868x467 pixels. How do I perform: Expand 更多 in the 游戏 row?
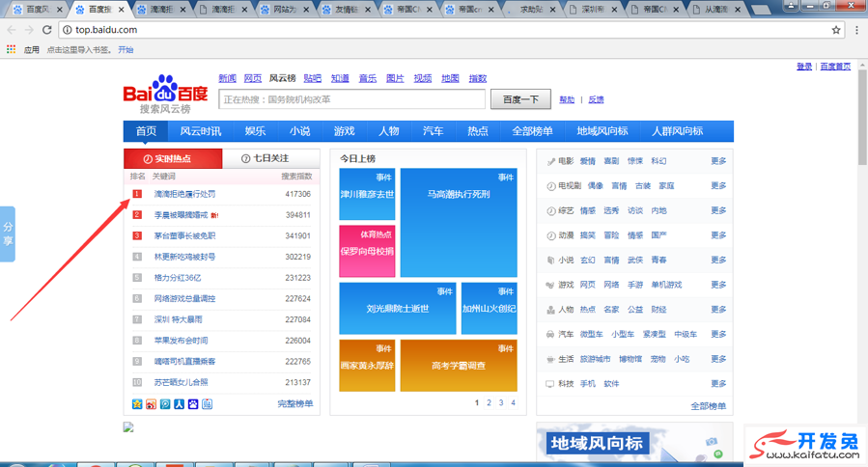point(718,285)
